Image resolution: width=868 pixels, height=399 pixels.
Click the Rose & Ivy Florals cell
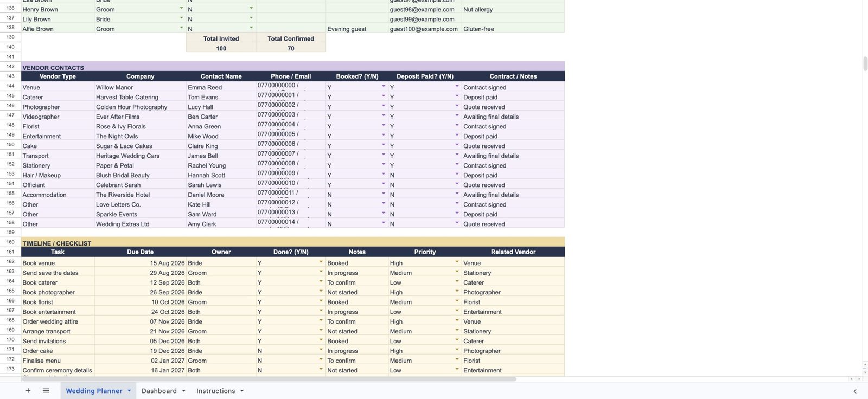click(x=141, y=126)
